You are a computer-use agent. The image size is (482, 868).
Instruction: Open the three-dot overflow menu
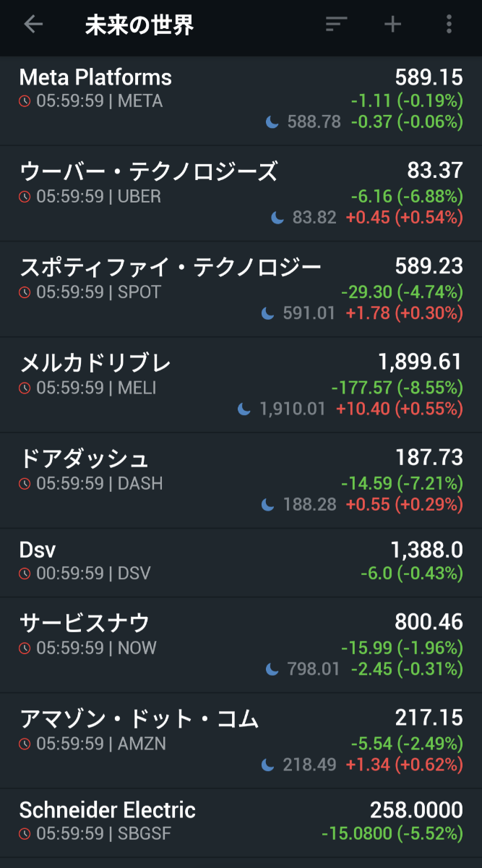point(449,25)
